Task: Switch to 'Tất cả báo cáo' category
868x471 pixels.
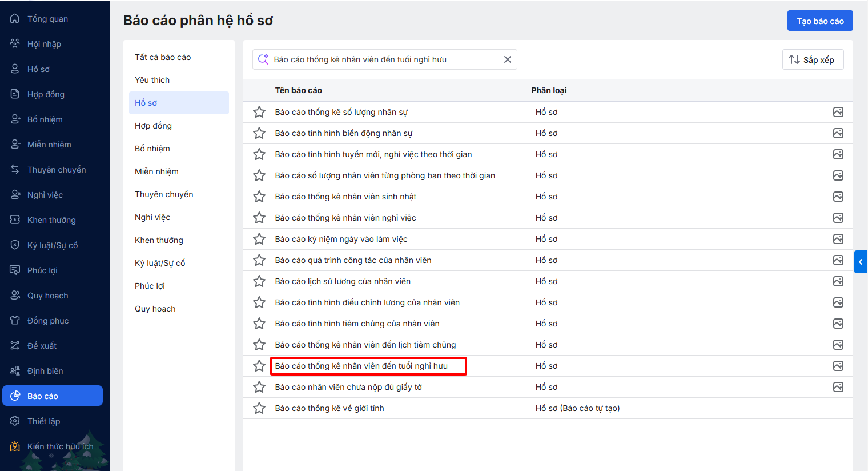Action: 163,57
